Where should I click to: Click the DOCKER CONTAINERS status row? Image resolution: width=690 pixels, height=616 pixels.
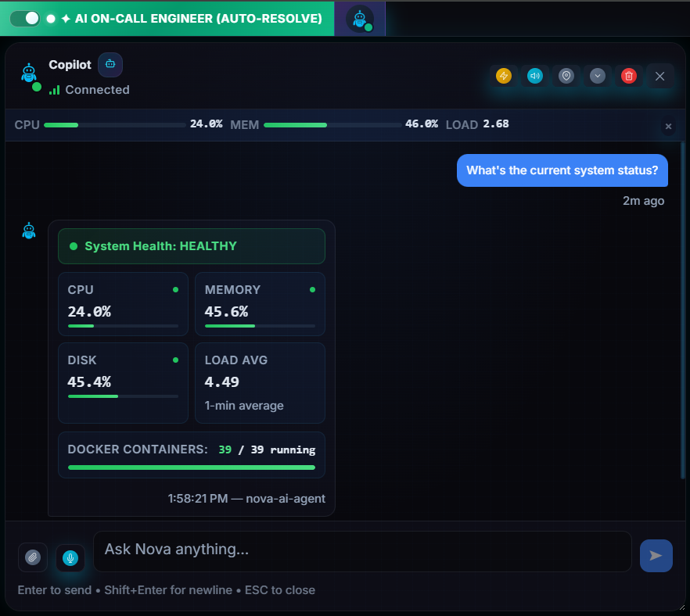click(191, 455)
